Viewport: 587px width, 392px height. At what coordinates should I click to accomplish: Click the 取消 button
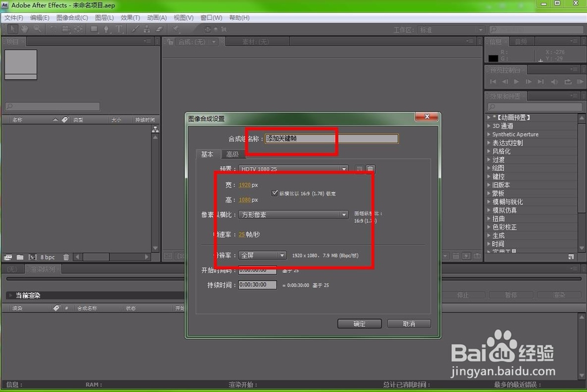(x=409, y=323)
